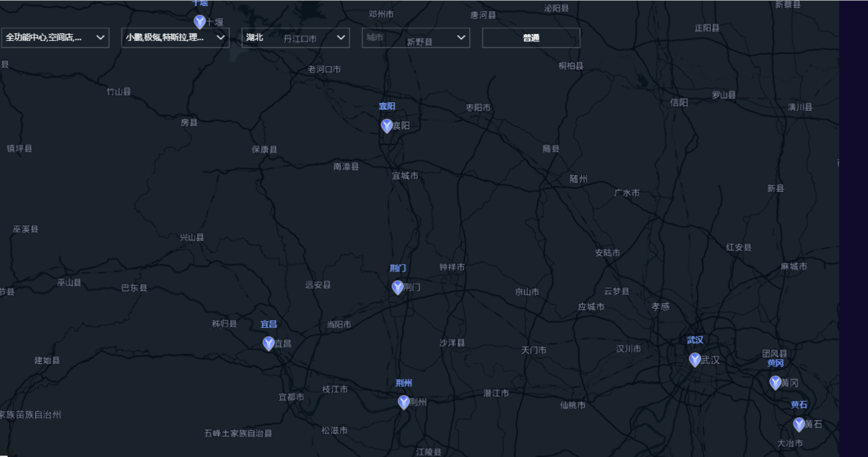Click the 枣阳市 label on map
The width and height of the screenshot is (868, 457).
(x=478, y=108)
